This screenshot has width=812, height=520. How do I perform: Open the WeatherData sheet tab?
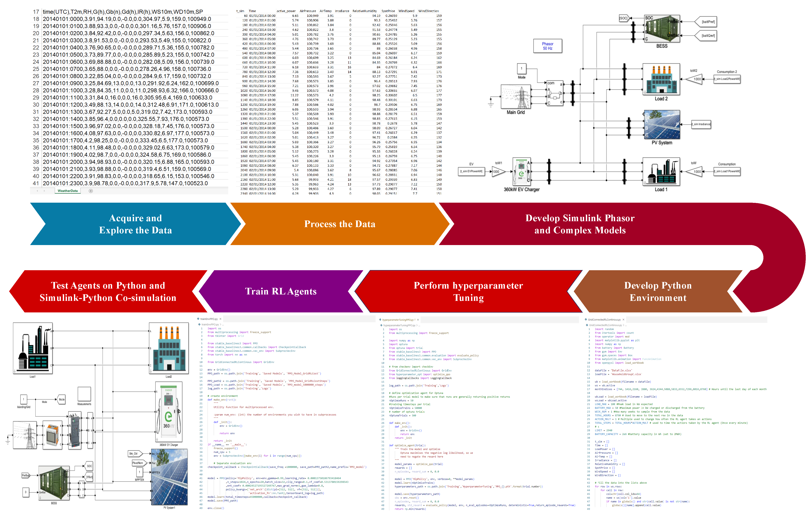tap(68, 191)
